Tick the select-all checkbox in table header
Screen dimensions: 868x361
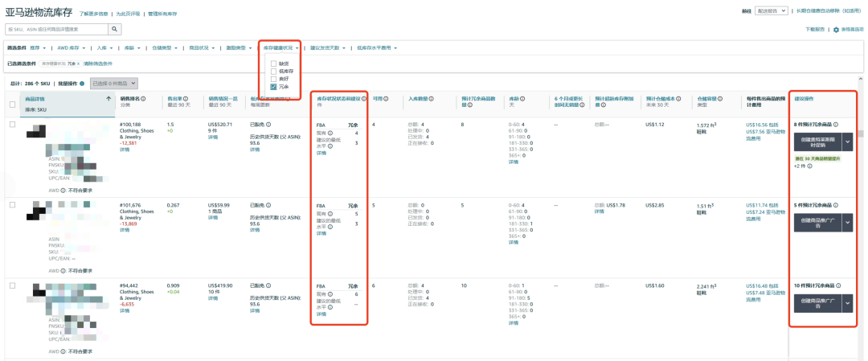tap(12, 104)
